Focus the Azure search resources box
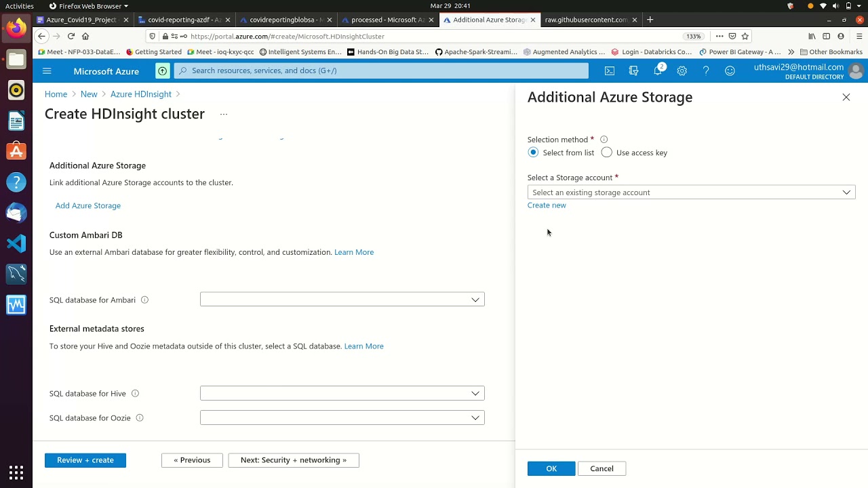Viewport: 868px width, 488px height. pos(381,70)
